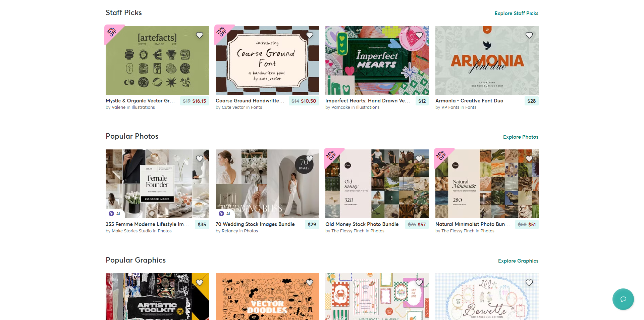Click the AI badge on Femme Moderne card
The width and height of the screenshot is (644, 320).
pyautogui.click(x=115, y=214)
